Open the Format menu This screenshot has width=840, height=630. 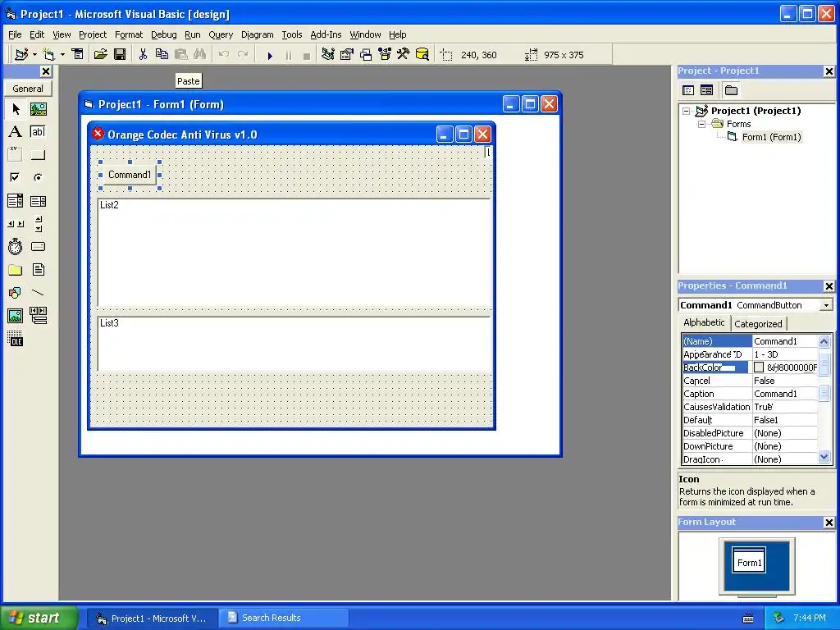pos(129,34)
